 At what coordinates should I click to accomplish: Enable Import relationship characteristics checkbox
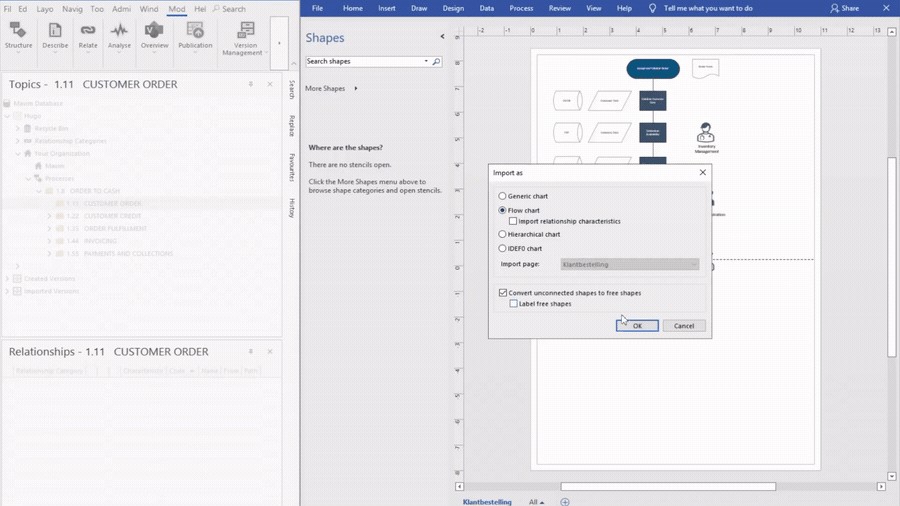pyautogui.click(x=513, y=221)
